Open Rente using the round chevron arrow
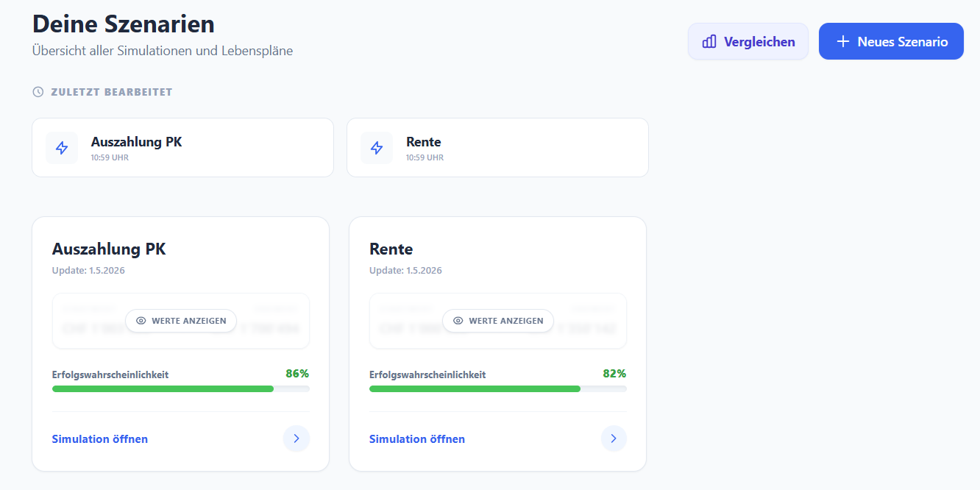 614,438
